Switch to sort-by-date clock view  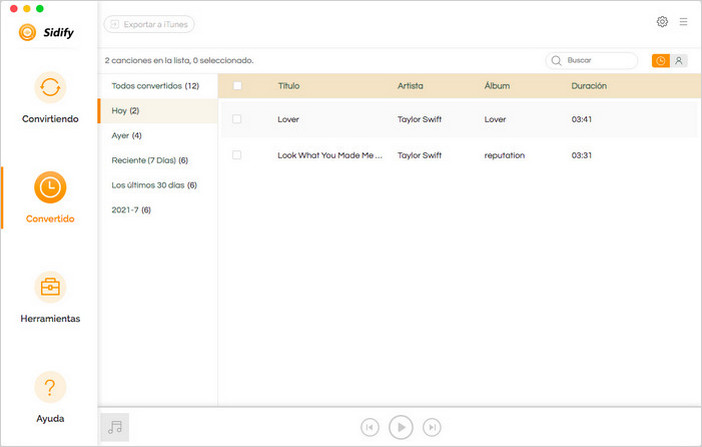click(661, 60)
